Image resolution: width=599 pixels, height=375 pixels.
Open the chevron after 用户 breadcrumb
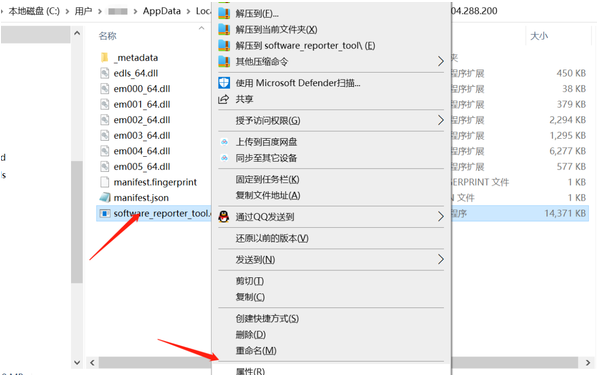coord(100,11)
